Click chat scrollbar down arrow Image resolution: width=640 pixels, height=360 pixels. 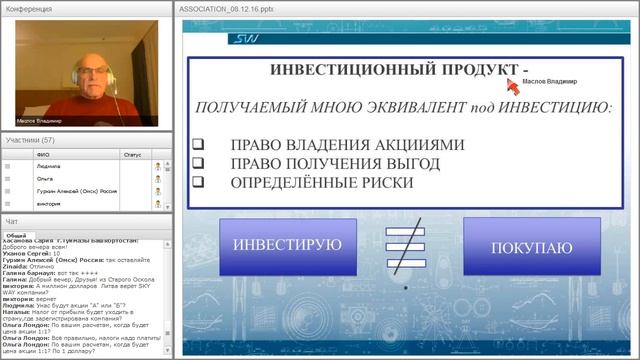pyautogui.click(x=167, y=350)
